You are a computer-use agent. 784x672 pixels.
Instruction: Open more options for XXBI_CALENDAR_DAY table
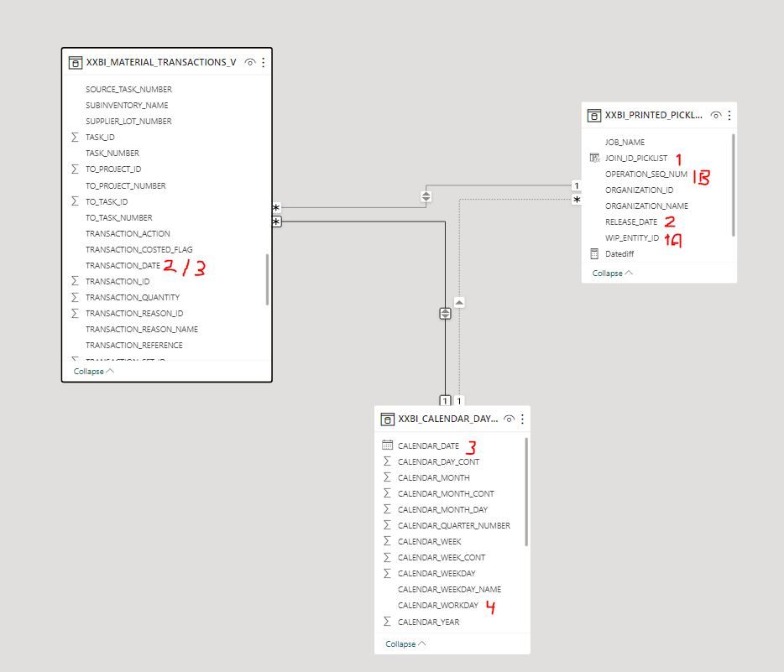click(x=522, y=419)
